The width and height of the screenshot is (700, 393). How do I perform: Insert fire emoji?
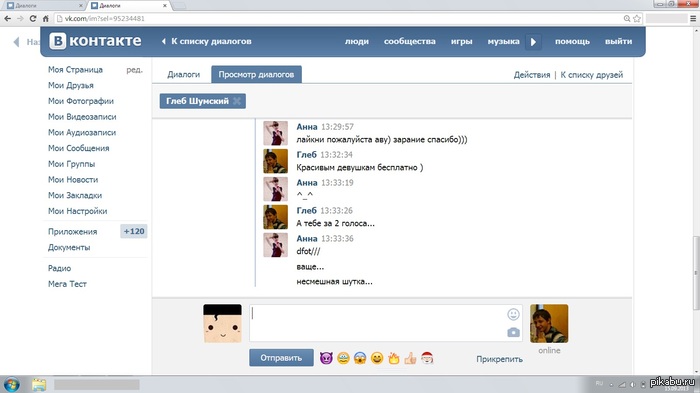[393, 358]
